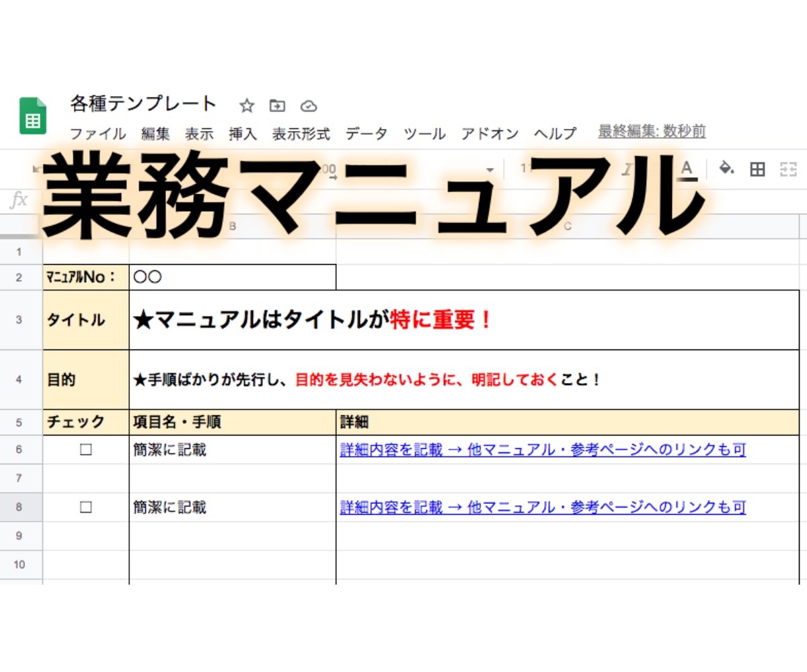
Task: Select the ★マニュアルはタイトルが特に重要！ cell
Action: (x=464, y=320)
